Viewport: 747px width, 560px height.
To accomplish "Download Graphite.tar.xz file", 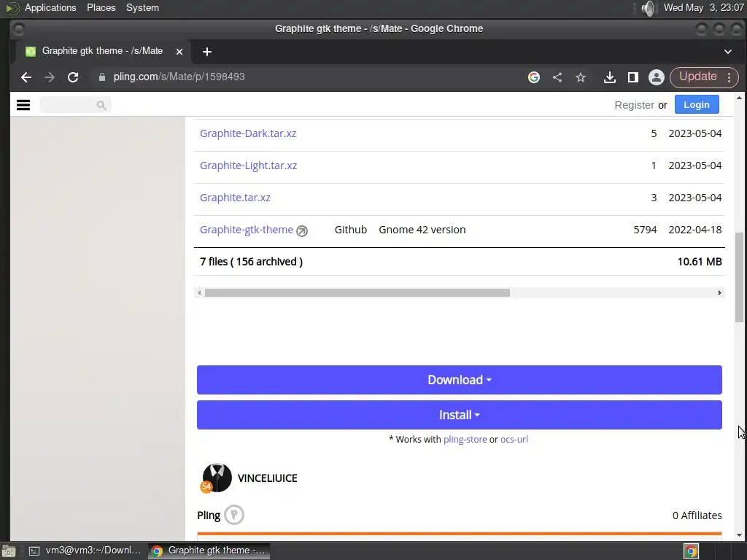I will (235, 198).
